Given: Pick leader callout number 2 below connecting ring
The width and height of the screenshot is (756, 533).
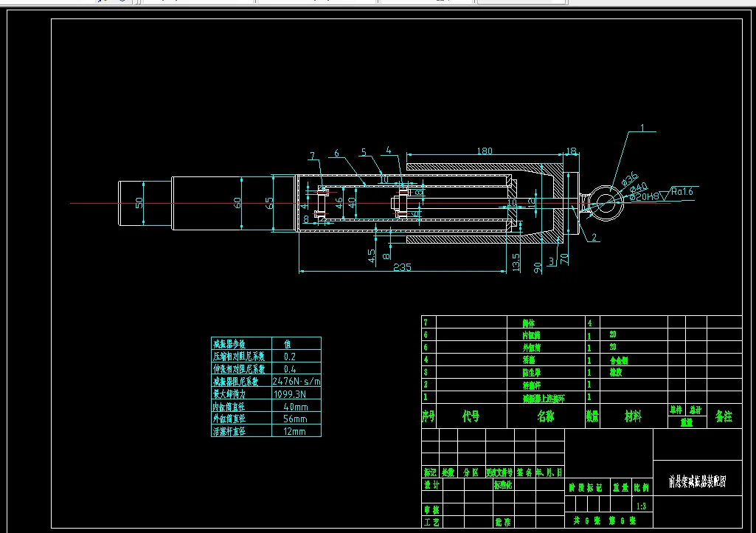Looking at the screenshot, I should (x=594, y=237).
